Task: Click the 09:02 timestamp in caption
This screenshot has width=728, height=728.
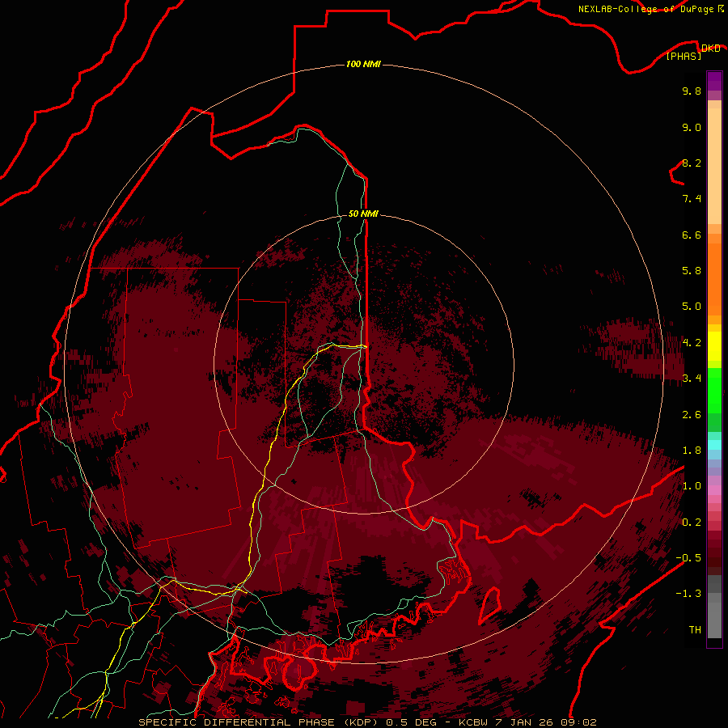Action: [578, 722]
